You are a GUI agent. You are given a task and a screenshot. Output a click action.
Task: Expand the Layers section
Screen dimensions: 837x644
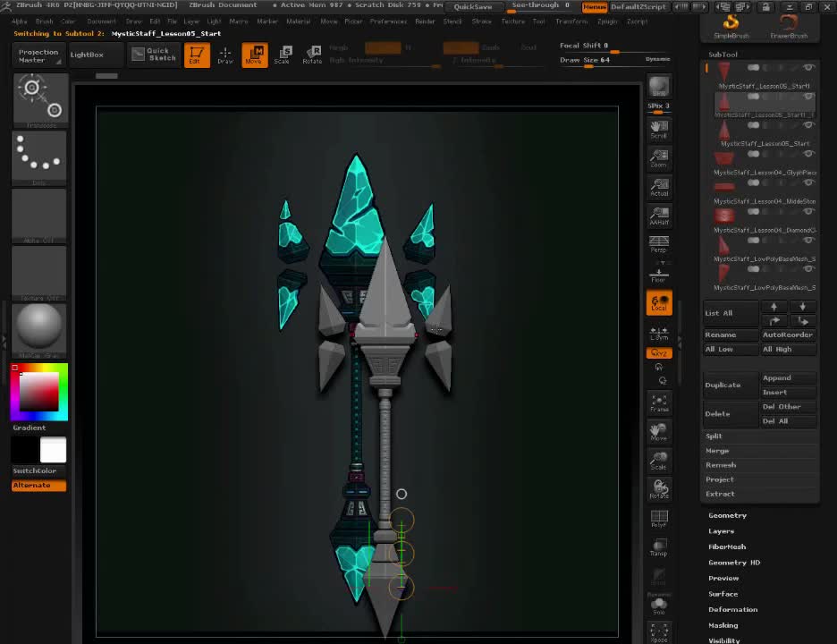point(721,530)
